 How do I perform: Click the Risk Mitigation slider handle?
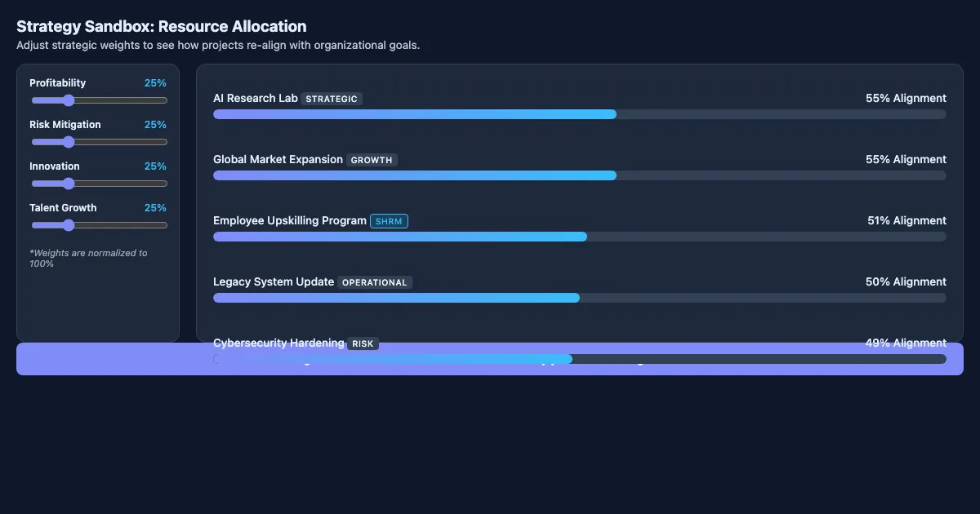point(69,142)
